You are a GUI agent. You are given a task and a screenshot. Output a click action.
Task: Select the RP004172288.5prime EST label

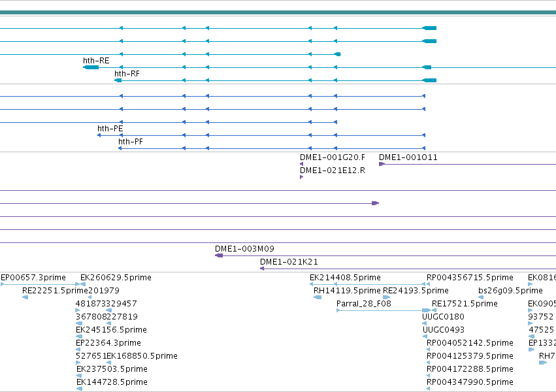pos(470,369)
